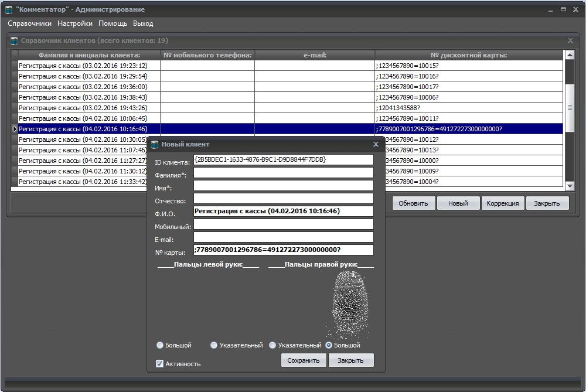Toggle the Активность checkbox
Screen dimensions: 586x392
pyautogui.click(x=159, y=364)
